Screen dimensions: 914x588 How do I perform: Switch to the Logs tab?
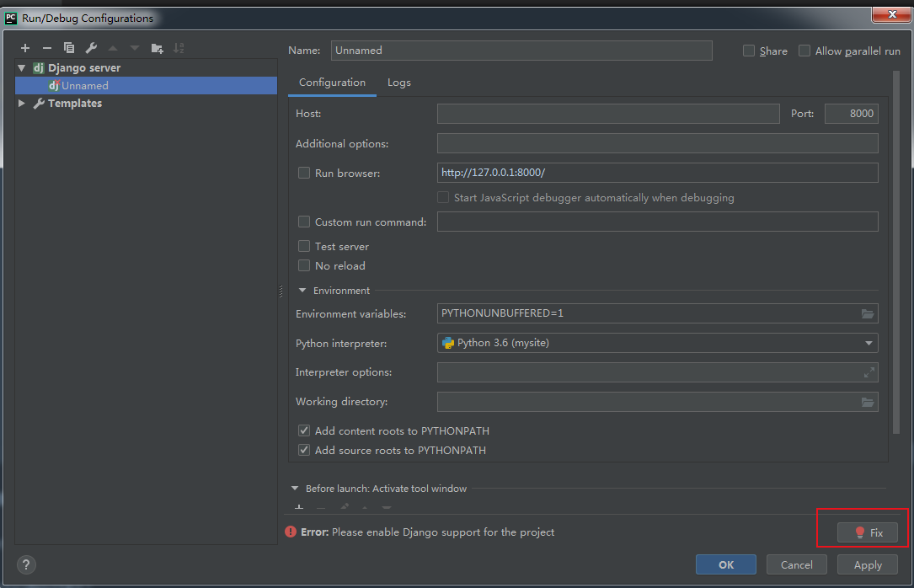399,83
